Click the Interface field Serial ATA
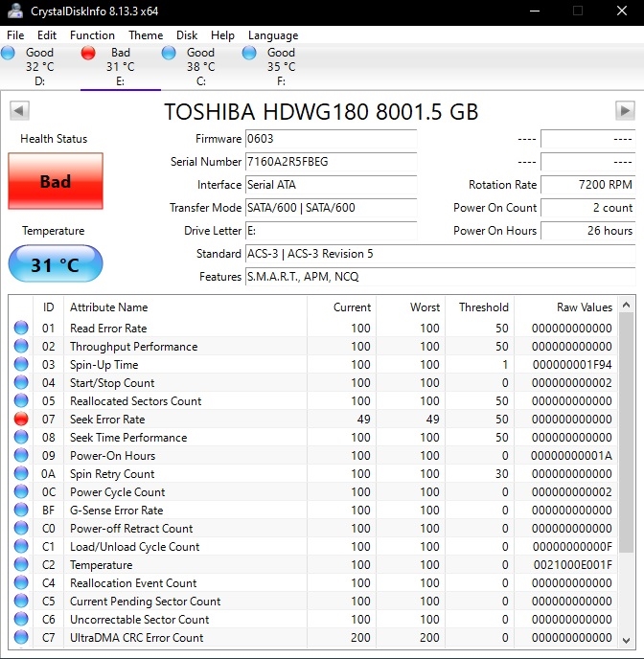Screen dimensions: 644x659 coord(331,185)
